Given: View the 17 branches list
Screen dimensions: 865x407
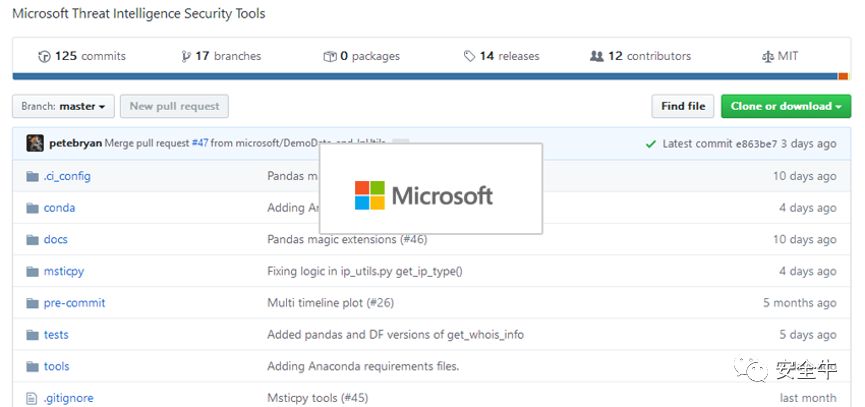Looking at the screenshot, I should [221, 56].
